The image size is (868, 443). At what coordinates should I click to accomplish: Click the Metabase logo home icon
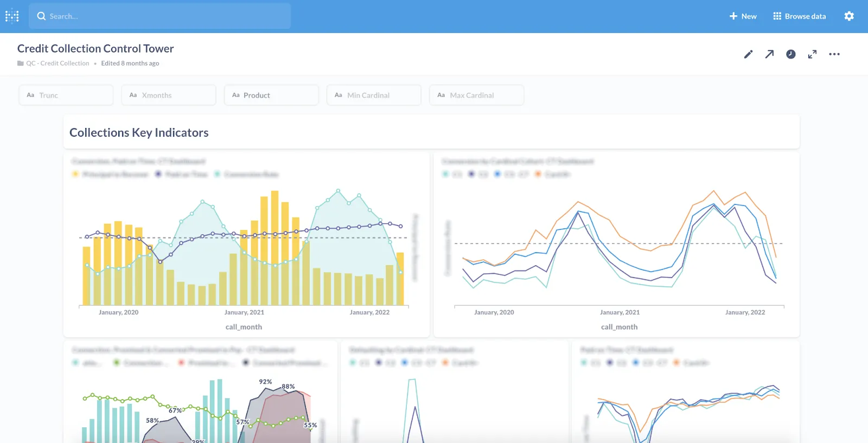point(12,16)
